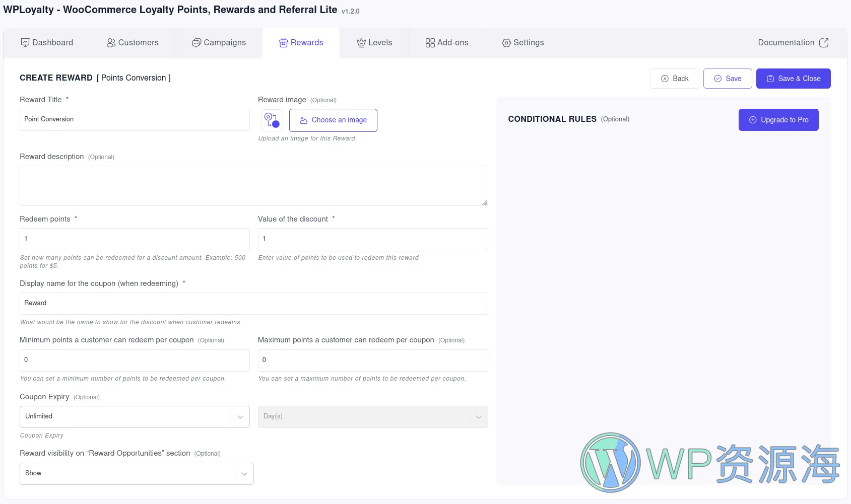Viewport: 851px width, 504px height.
Task: Click the Customers people icon
Action: point(111,43)
